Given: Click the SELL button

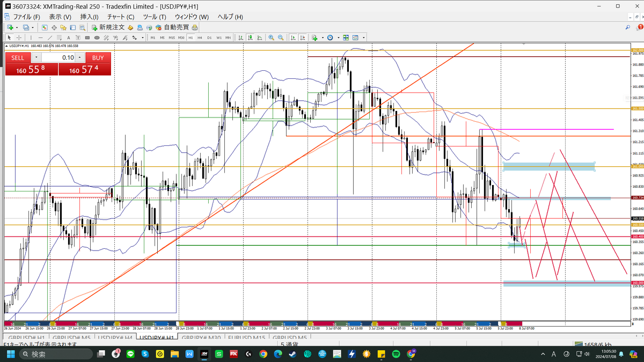Looking at the screenshot, I should 18,57.
